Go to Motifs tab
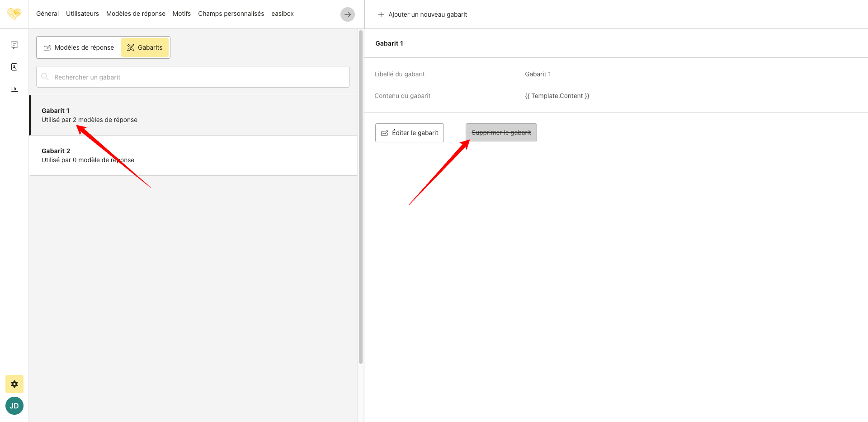The width and height of the screenshot is (868, 422). [x=182, y=14]
